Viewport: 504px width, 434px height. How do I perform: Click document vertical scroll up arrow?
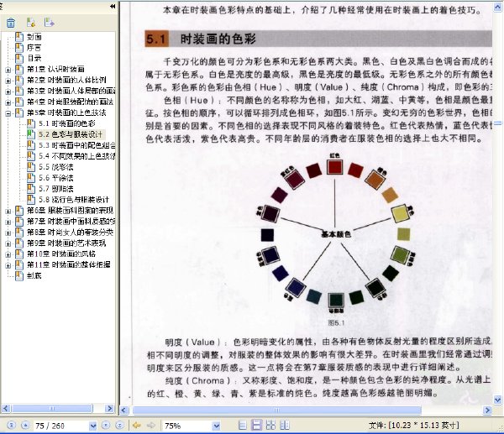click(497, 8)
